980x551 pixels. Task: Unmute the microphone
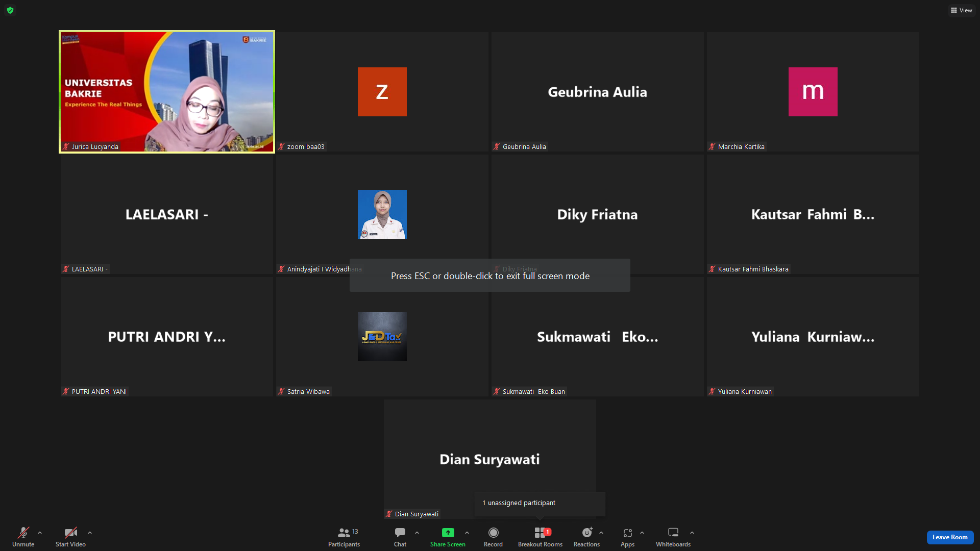point(23,537)
